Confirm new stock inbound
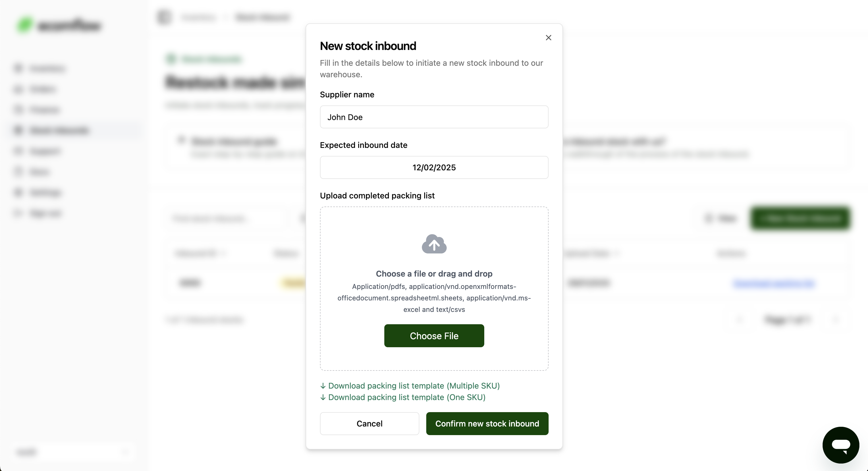Screen dimensions: 868x471 tap(487, 424)
